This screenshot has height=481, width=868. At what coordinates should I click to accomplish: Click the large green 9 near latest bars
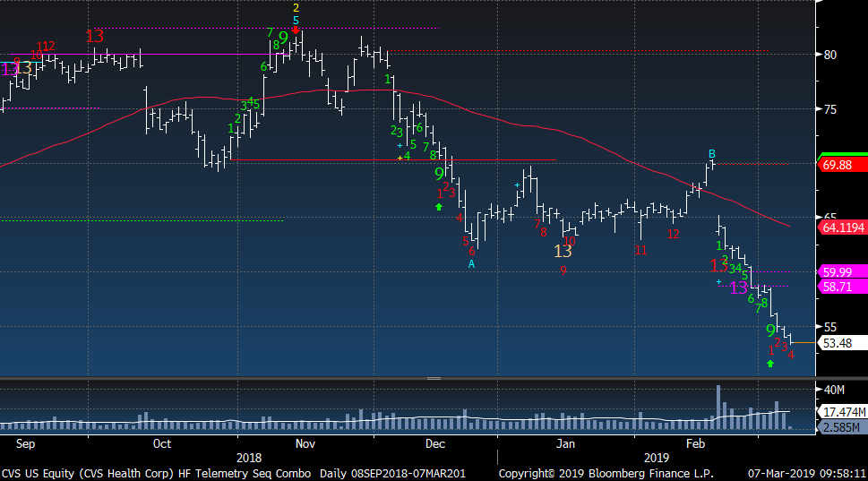click(770, 331)
